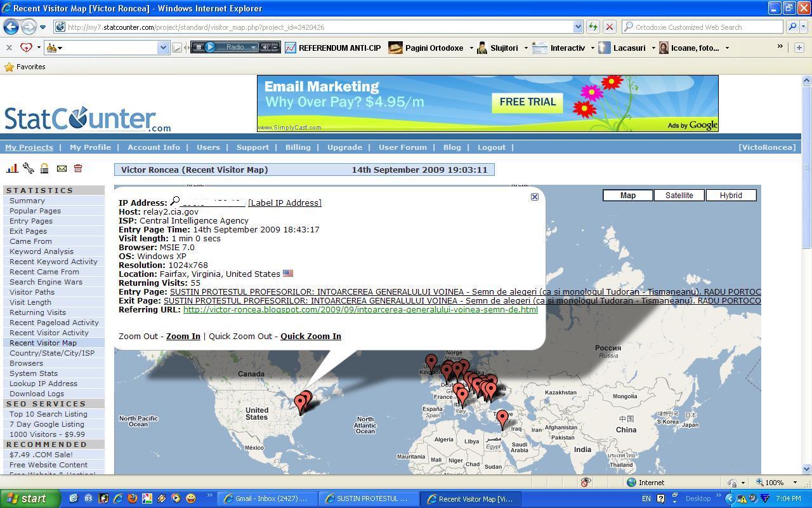
Task: Click the map marker over Italy
Action: click(x=462, y=397)
